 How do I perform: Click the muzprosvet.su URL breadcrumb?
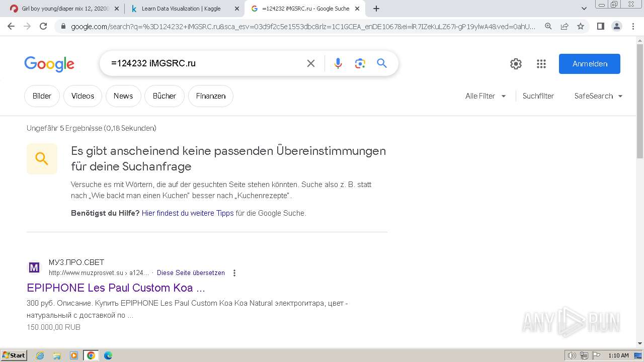pyautogui.click(x=99, y=273)
